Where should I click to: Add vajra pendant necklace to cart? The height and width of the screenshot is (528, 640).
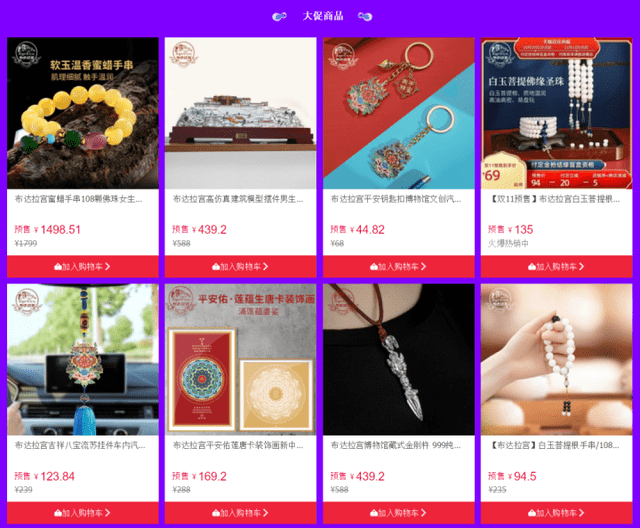tap(398, 513)
